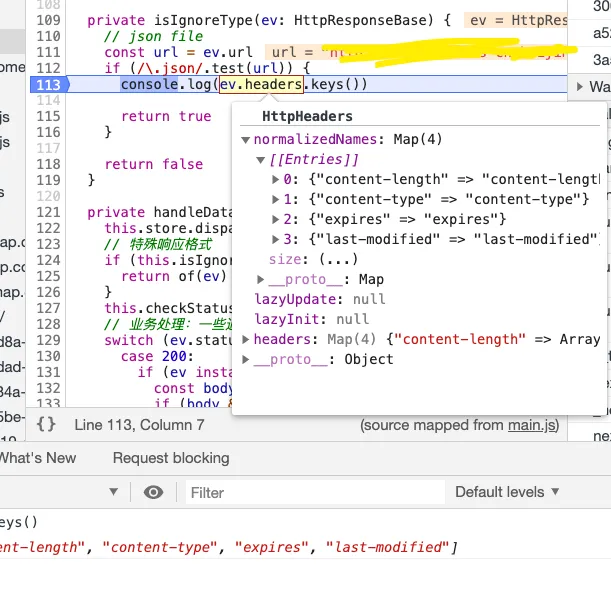611x598 pixels.
Task: Click line number 130 in the gutter
Action: pyautogui.click(x=48, y=356)
